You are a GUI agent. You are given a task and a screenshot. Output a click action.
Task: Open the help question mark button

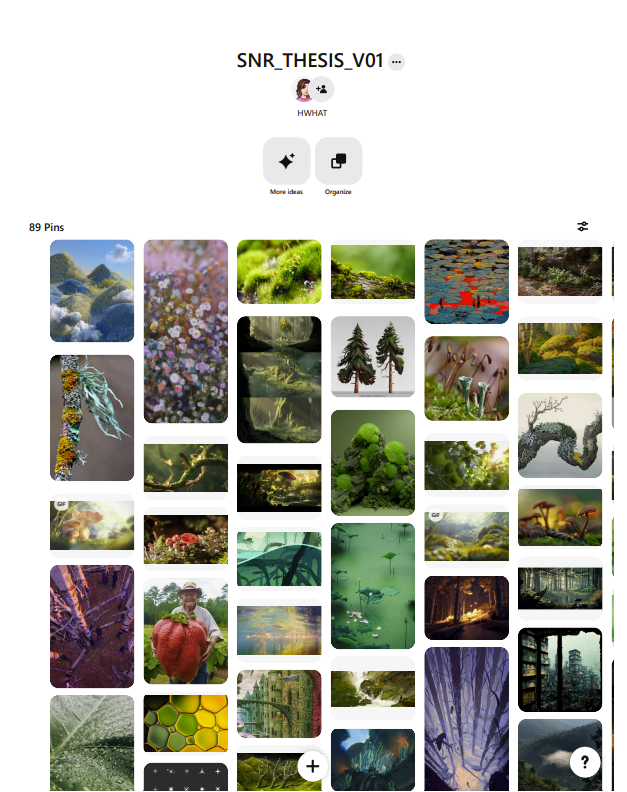pyautogui.click(x=585, y=762)
